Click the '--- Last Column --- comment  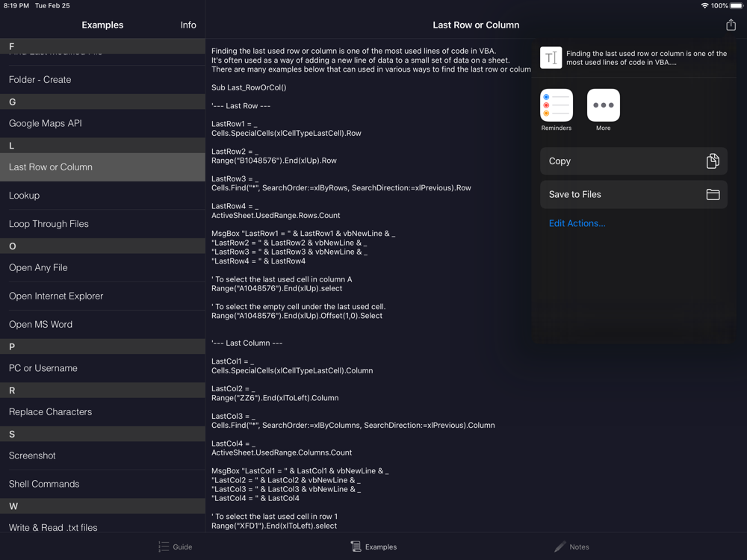pos(247,343)
